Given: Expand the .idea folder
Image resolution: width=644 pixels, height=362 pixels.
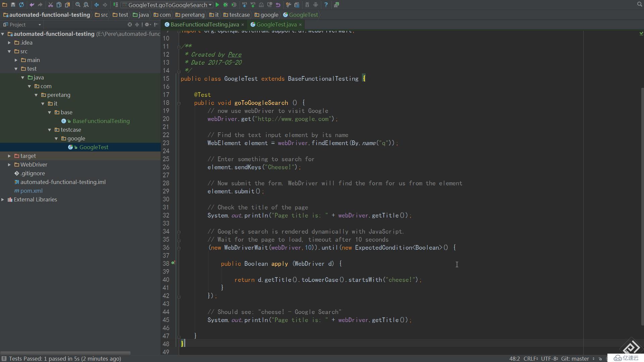Looking at the screenshot, I should (9, 43).
